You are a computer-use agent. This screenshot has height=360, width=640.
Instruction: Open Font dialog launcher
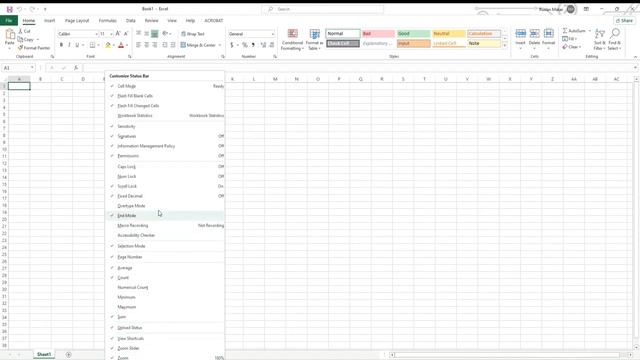[129, 56]
